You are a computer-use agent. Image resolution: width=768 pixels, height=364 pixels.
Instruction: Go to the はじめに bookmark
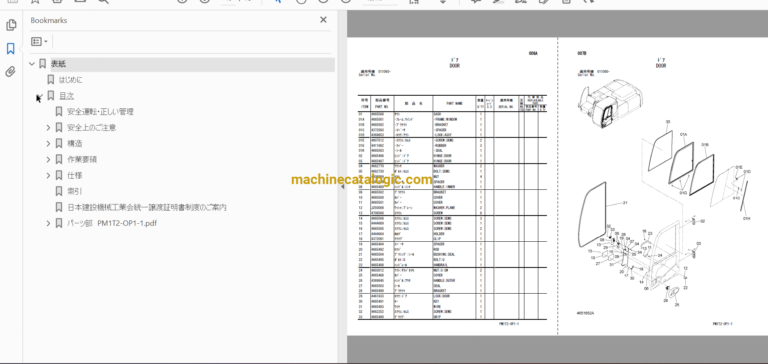[71, 80]
